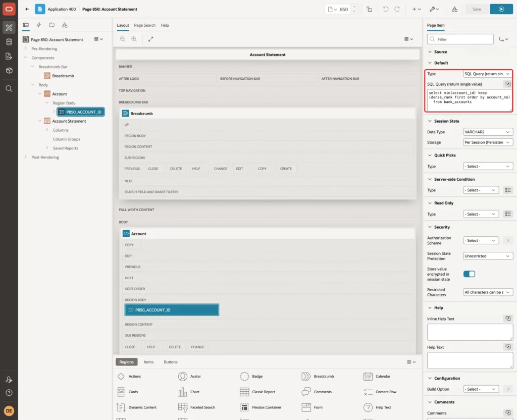Undo the last change
517x420 pixels.
(385, 9)
